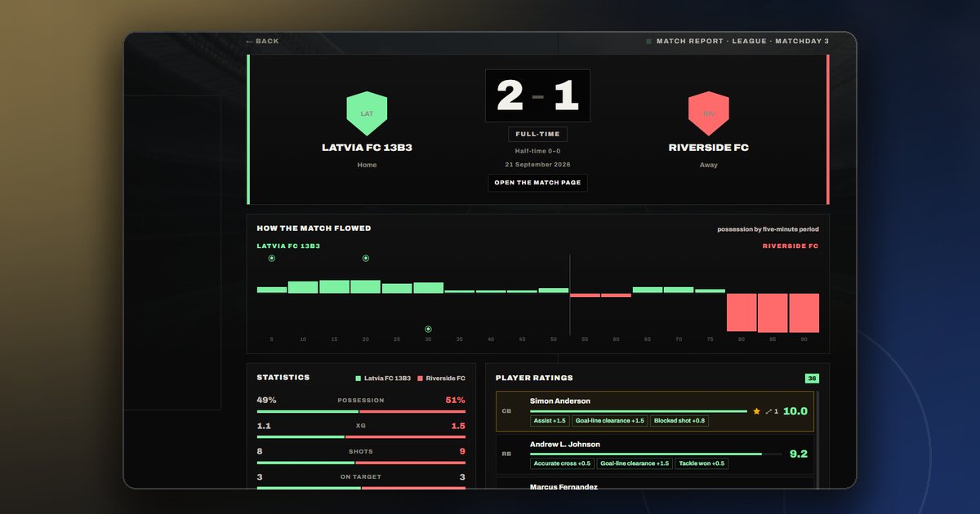Click the Accurate cross +0.5 tag
Screen dimensions: 980x514
(562, 463)
